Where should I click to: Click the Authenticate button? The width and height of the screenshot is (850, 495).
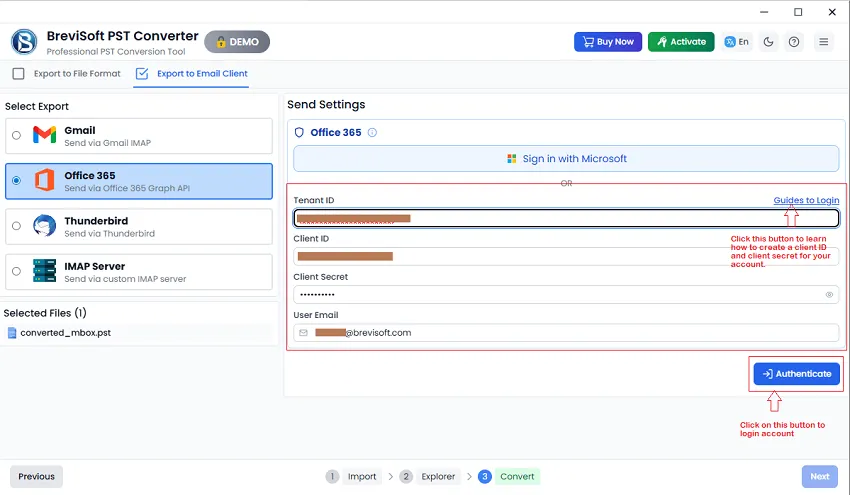796,374
